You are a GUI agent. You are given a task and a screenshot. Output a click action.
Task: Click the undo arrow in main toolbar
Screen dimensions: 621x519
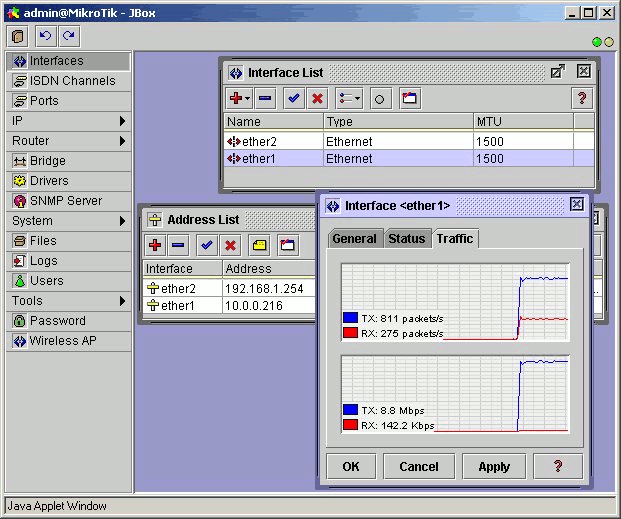click(46, 36)
